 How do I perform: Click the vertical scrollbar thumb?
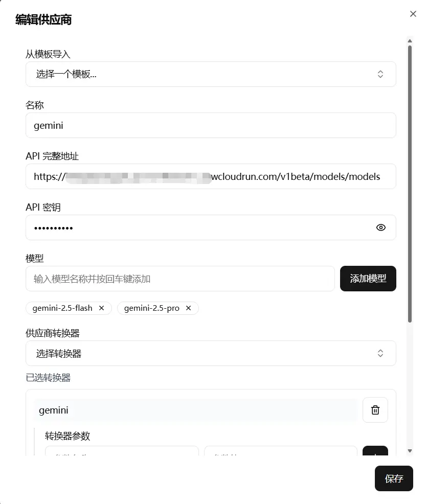click(x=410, y=184)
